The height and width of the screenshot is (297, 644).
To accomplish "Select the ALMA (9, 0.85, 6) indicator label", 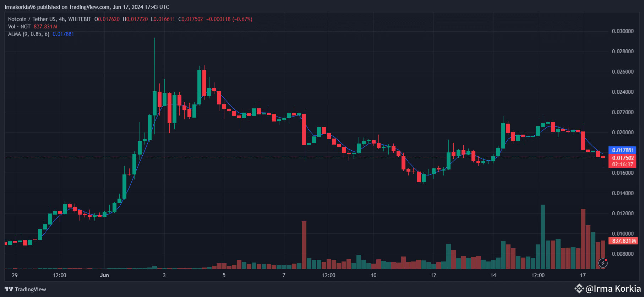I will (x=29, y=34).
